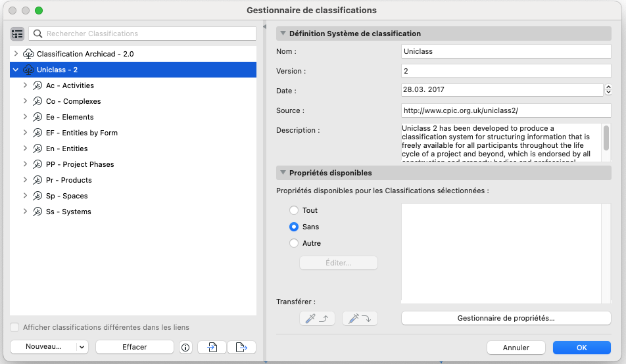Collapse the Propriétés disponibles section
Image resolution: width=626 pixels, height=364 pixels.
[283, 173]
